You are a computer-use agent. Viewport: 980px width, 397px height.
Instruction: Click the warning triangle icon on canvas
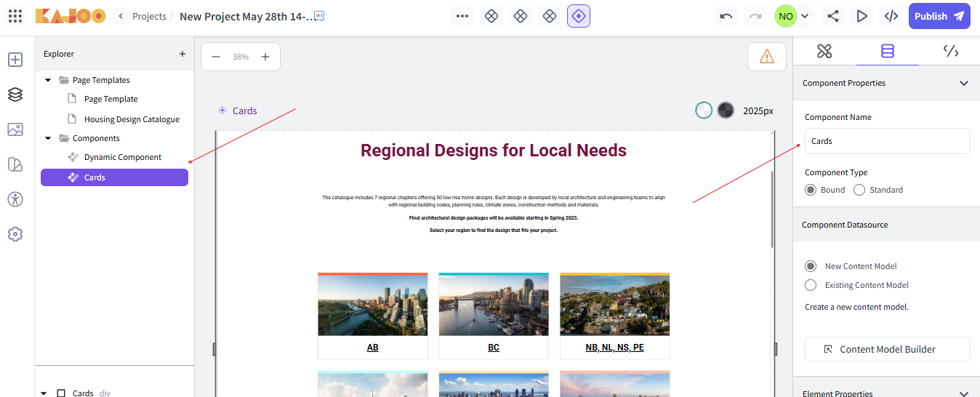point(766,57)
